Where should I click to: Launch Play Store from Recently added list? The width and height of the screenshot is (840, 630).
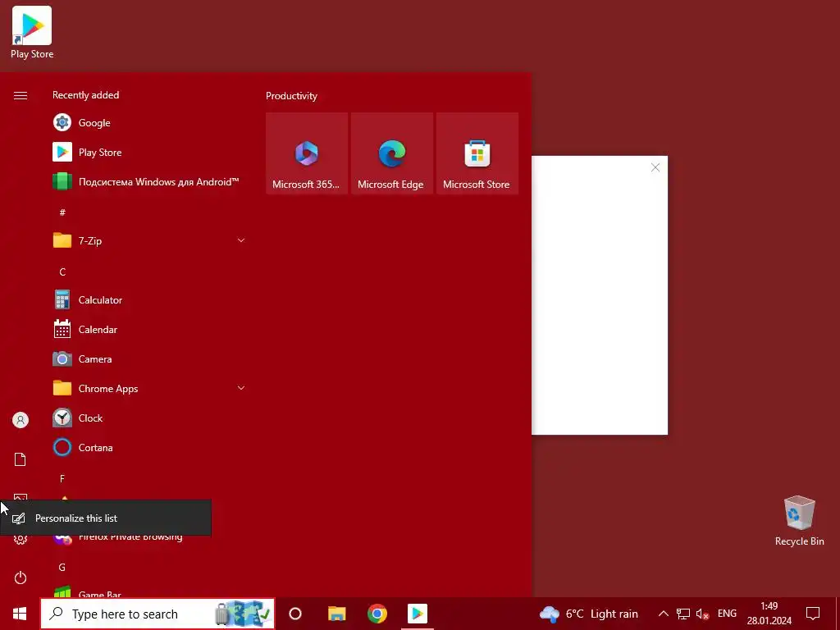[149, 152]
